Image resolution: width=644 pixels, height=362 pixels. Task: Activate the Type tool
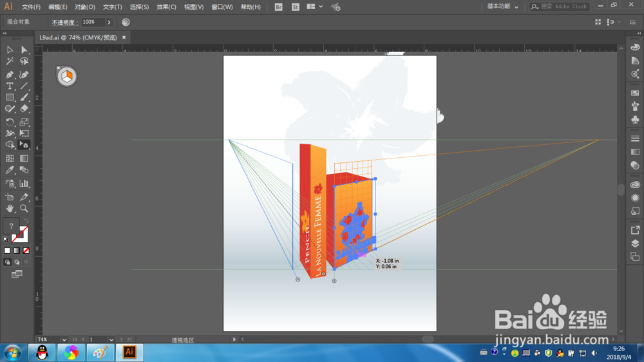[x=10, y=86]
